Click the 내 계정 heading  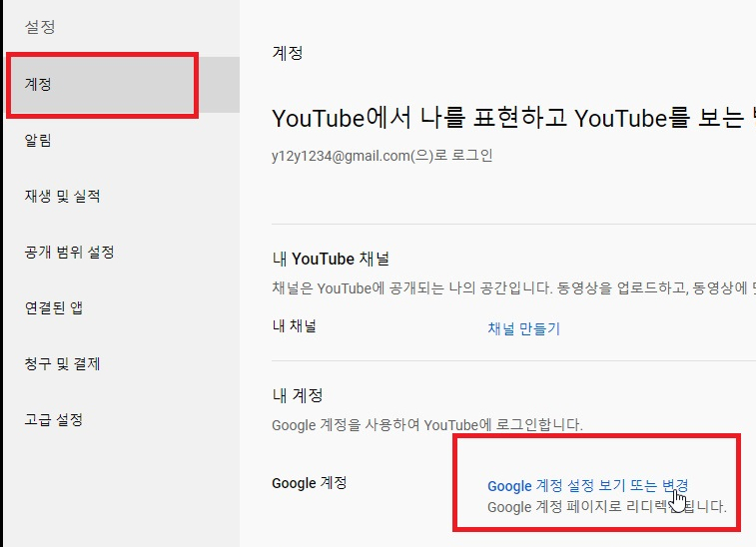tap(298, 395)
